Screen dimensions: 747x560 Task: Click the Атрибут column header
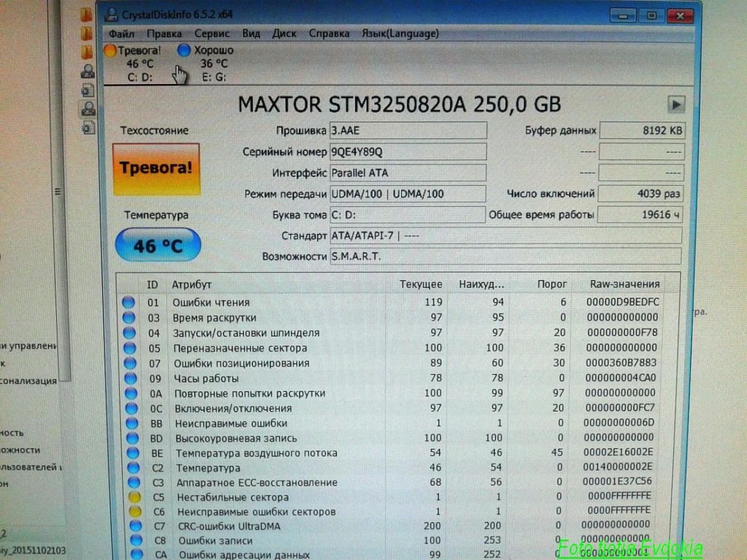click(x=192, y=284)
